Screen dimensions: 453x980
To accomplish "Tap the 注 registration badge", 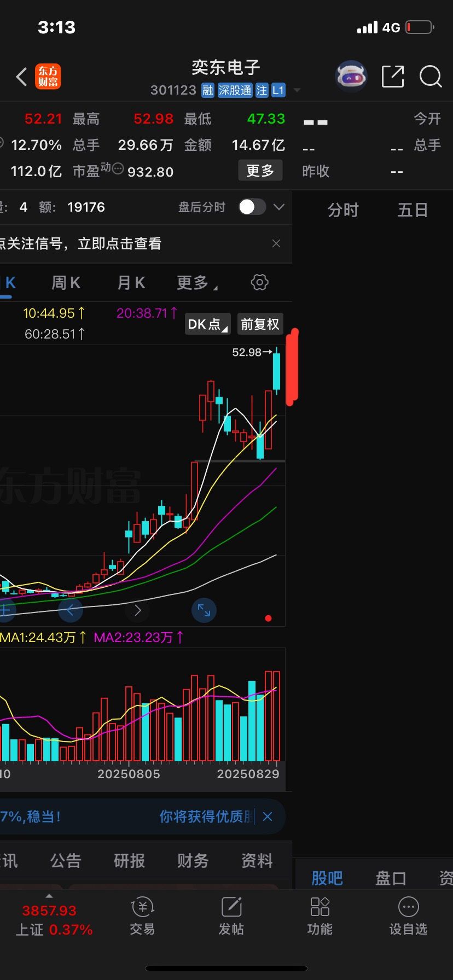I will point(262,90).
